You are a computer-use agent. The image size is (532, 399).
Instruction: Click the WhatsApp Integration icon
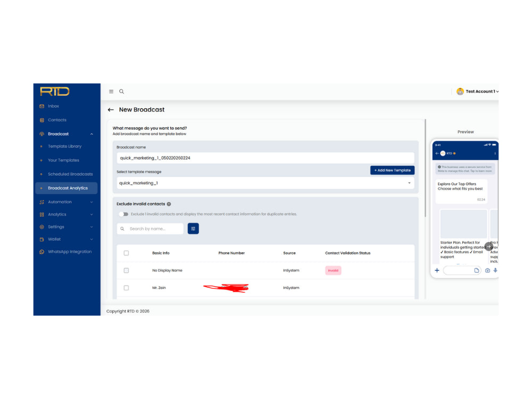[x=41, y=252]
